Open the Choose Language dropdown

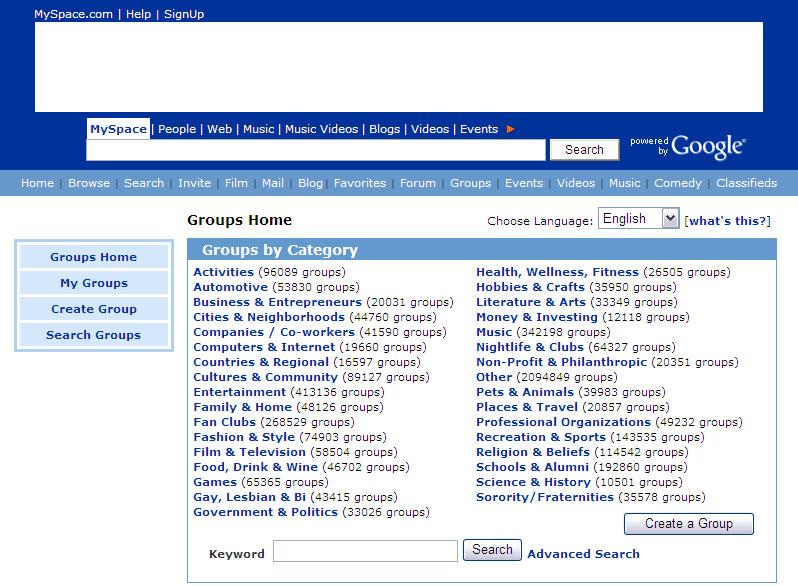pos(639,218)
